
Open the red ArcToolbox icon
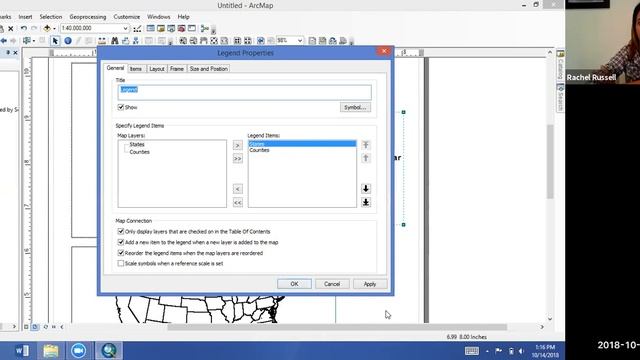[x=181, y=29]
